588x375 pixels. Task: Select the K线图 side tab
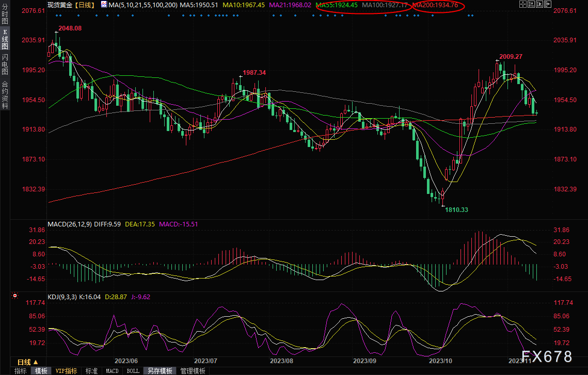pos(5,39)
